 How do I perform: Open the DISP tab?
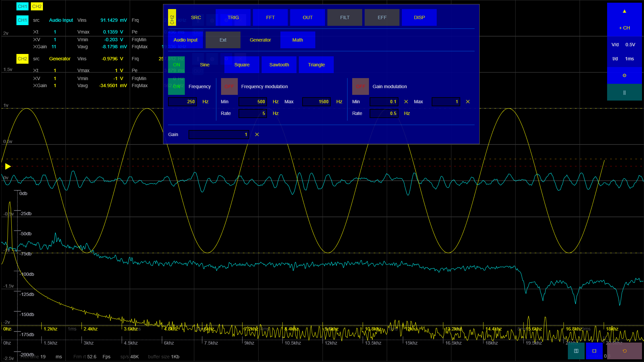(419, 17)
